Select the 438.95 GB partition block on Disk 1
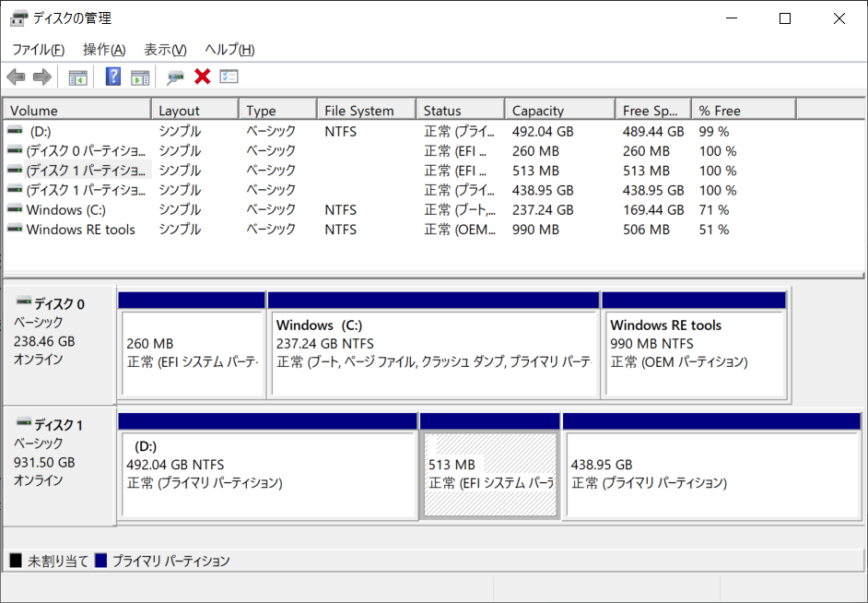 point(712,466)
